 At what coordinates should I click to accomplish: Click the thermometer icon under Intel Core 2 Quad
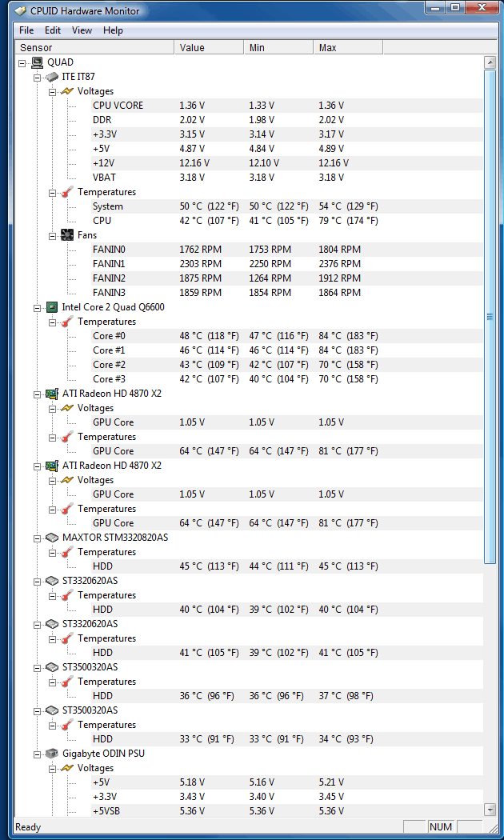pos(67,322)
